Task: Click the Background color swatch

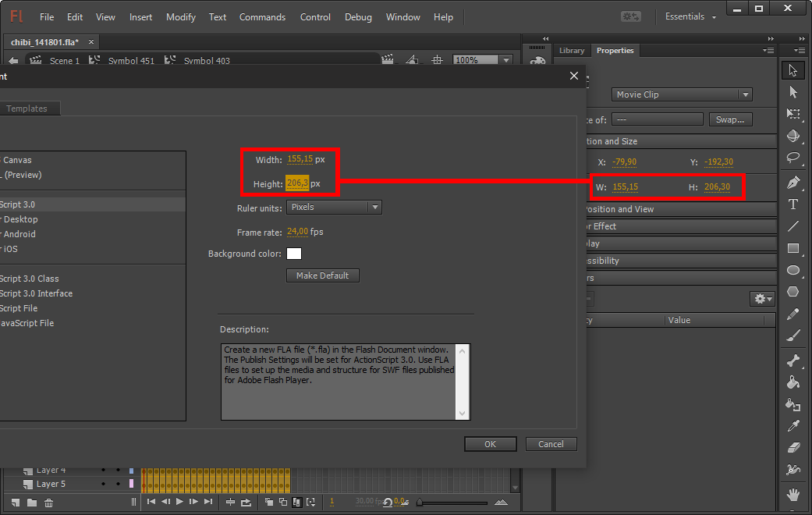Action: [294, 254]
